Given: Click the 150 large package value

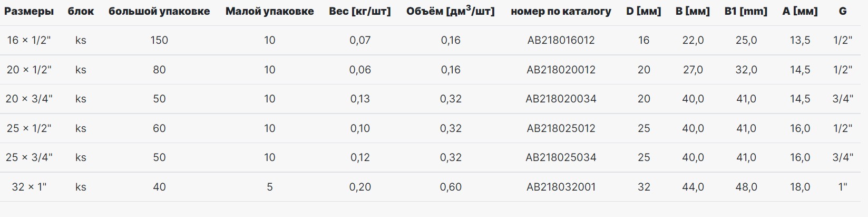Looking at the screenshot, I should (159, 40).
